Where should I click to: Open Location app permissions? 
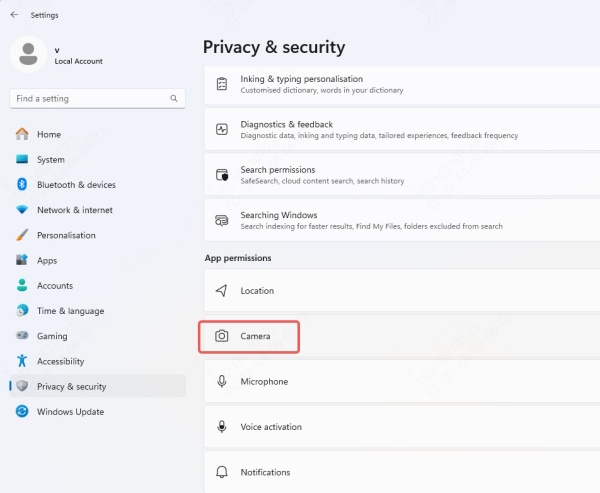[x=402, y=291]
